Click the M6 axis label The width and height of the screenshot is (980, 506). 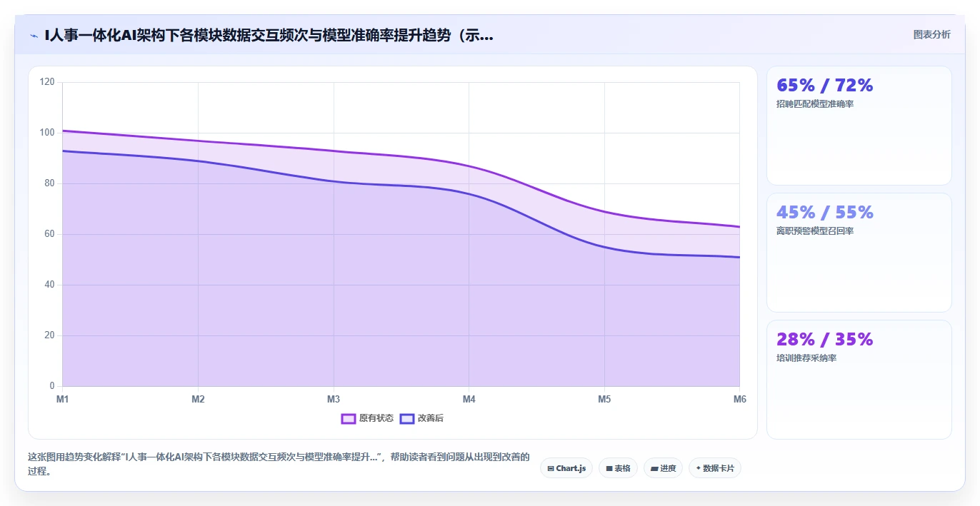point(739,400)
